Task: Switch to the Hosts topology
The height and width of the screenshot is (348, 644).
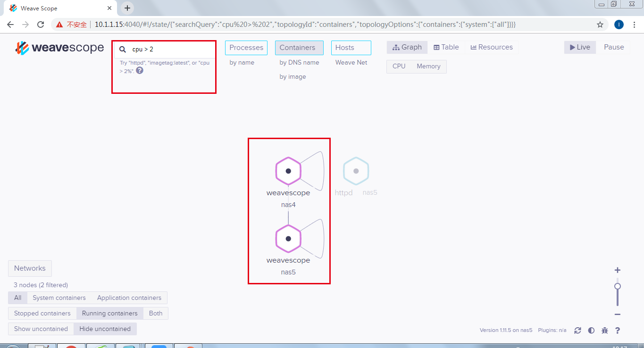Action: pos(351,48)
